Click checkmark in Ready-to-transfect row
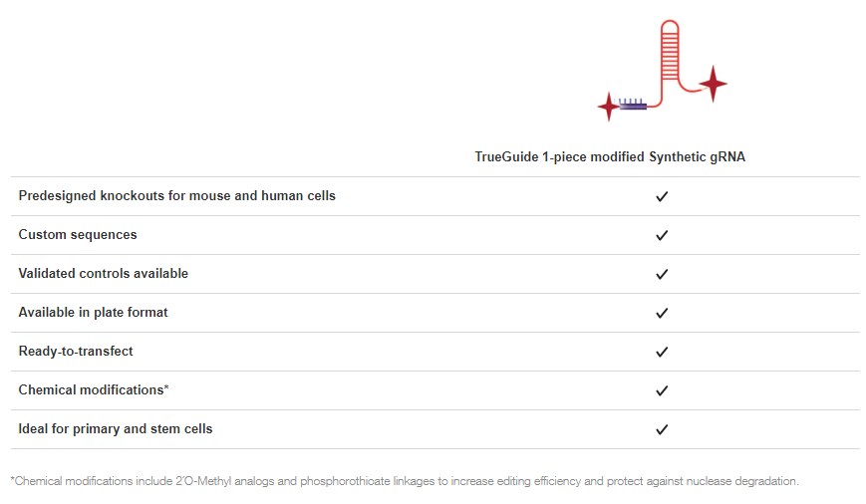Screen dimensions: 866x504 click(661, 353)
